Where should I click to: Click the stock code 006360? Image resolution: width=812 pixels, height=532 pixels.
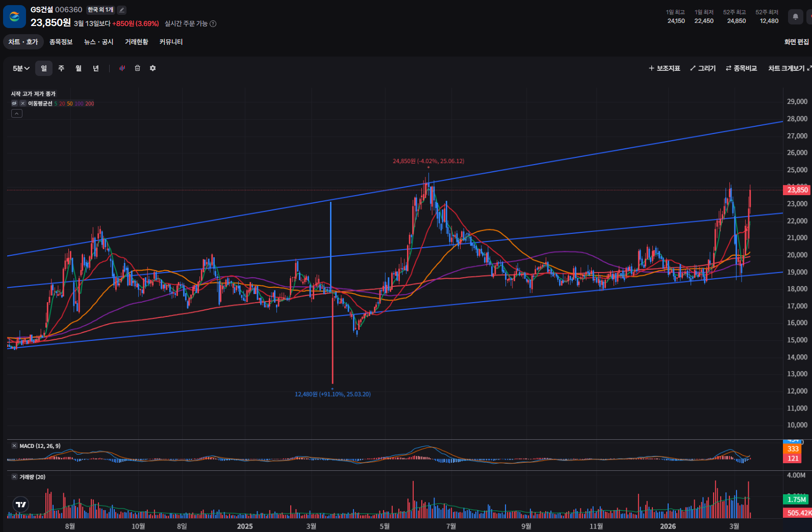click(x=69, y=10)
